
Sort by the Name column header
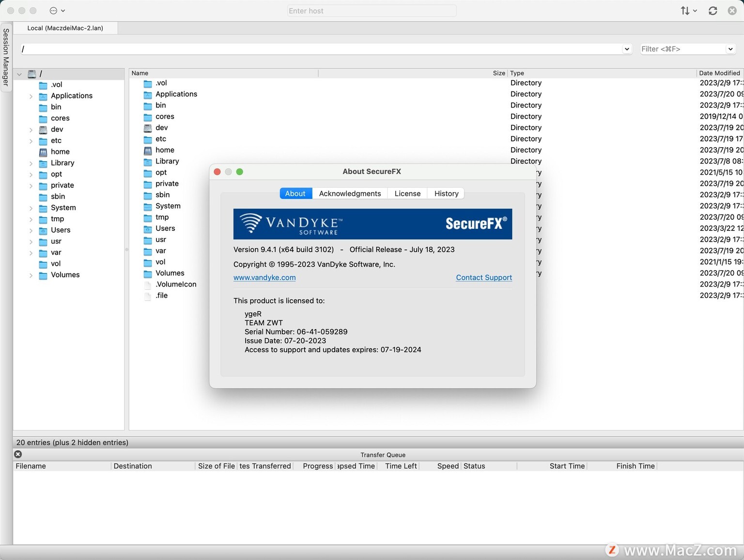(x=223, y=73)
